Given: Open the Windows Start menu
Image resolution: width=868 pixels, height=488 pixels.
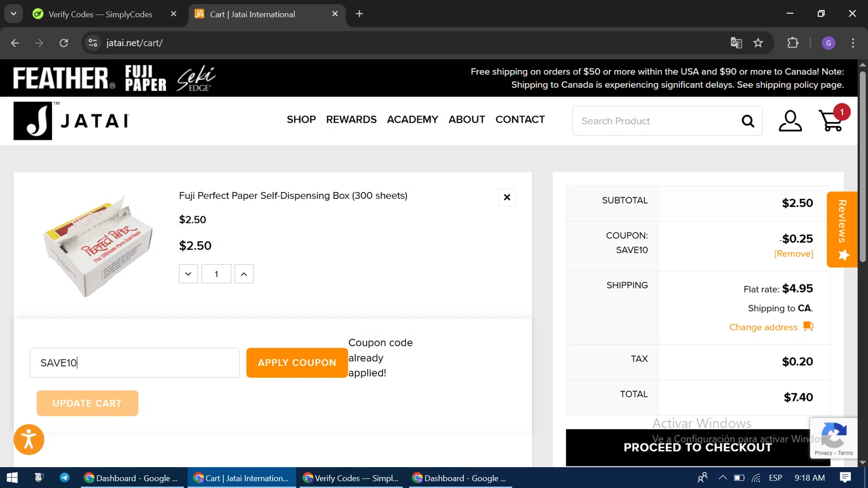Looking at the screenshot, I should pos(12,478).
